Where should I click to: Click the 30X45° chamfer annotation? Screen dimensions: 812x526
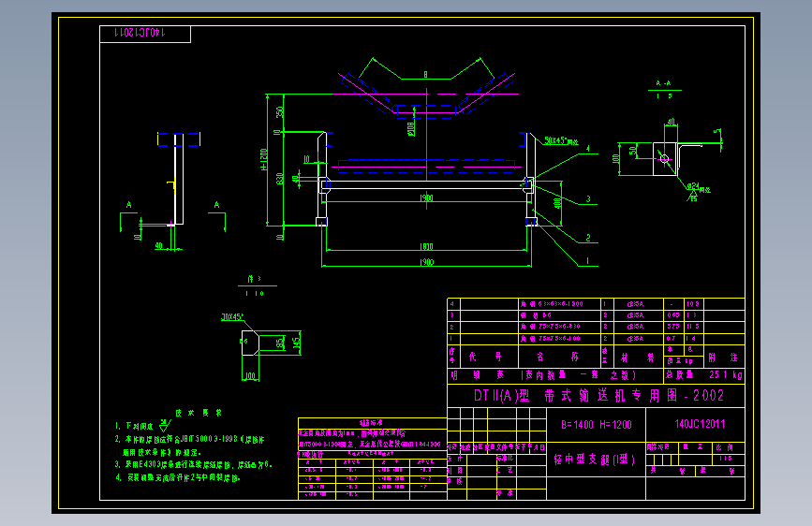pos(232,316)
